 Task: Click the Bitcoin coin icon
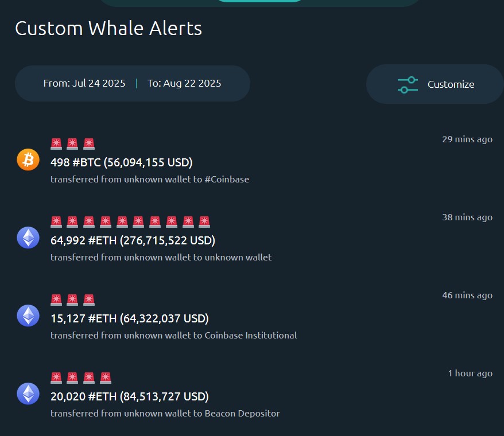coord(28,159)
